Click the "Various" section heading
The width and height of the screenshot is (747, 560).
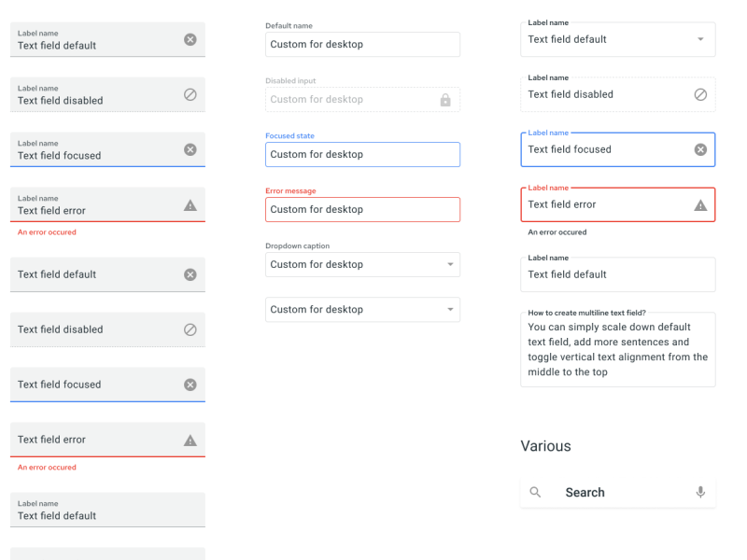(545, 446)
